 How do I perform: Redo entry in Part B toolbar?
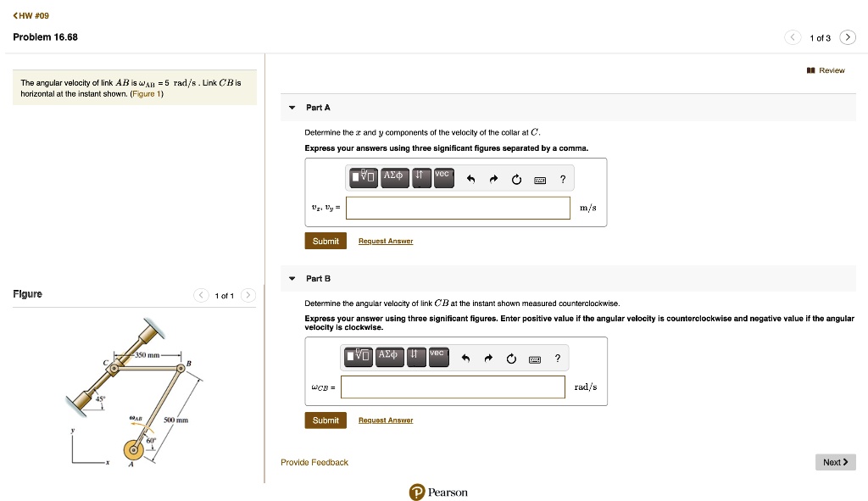point(488,358)
